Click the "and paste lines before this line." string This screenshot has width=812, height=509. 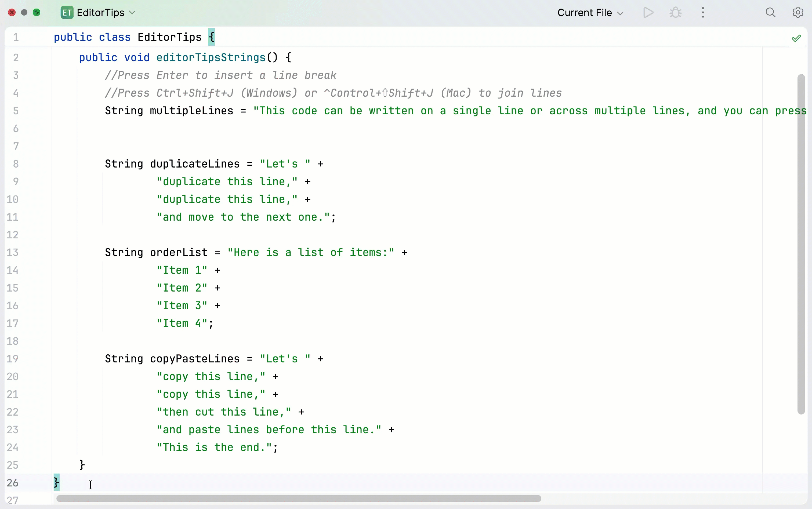point(269,430)
